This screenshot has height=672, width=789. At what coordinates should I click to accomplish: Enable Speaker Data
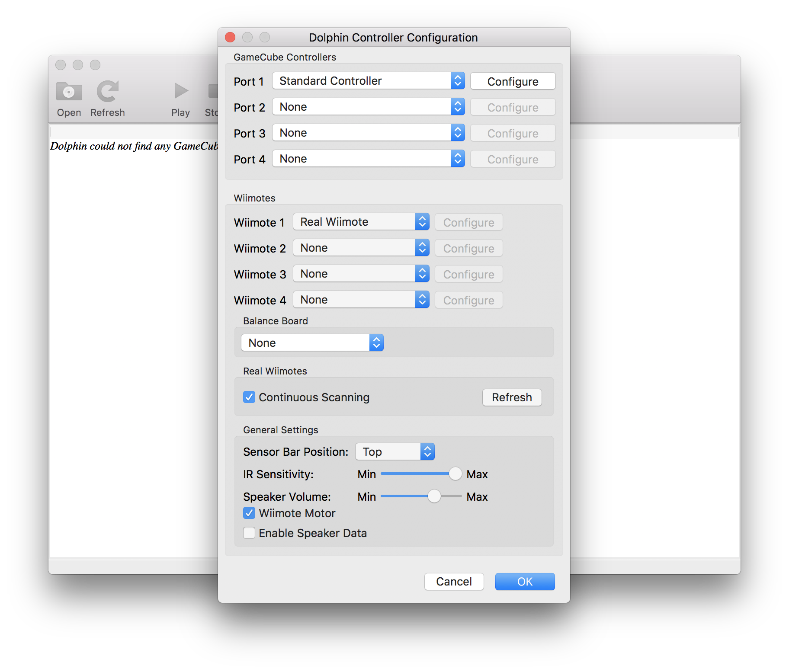(x=249, y=533)
